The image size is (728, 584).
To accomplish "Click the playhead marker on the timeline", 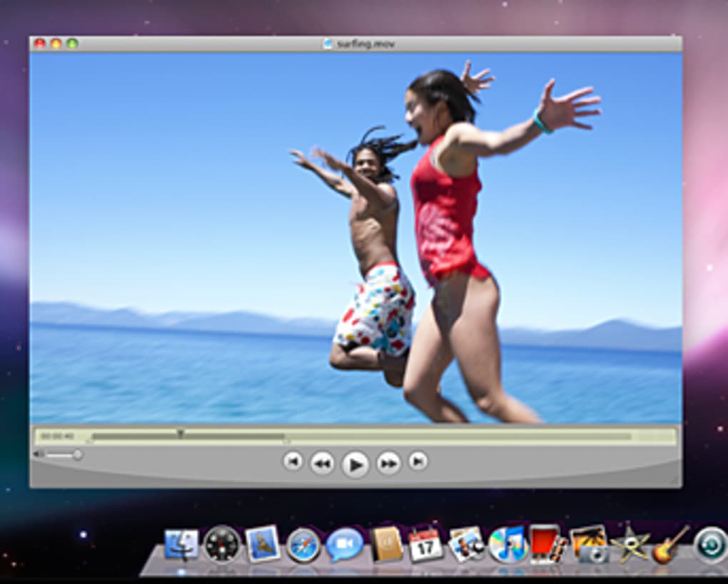I will click(180, 433).
